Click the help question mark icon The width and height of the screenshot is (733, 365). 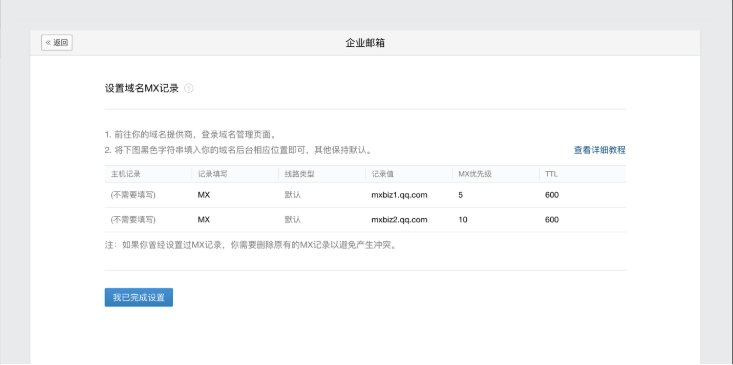(x=188, y=88)
